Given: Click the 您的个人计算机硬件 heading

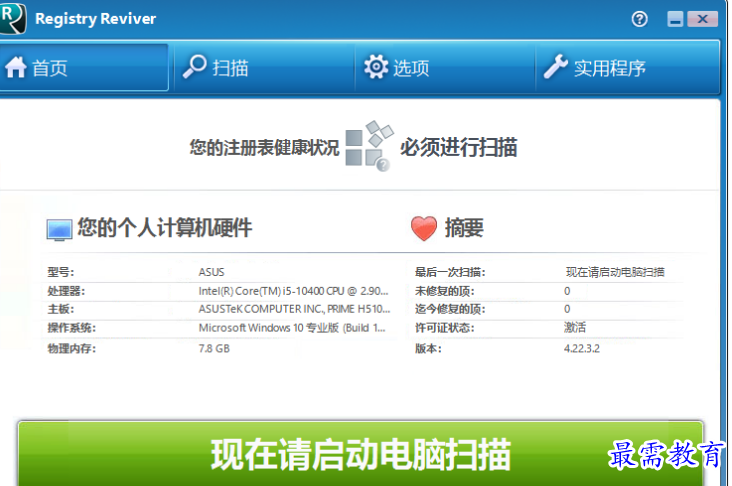Looking at the screenshot, I should click(x=165, y=228).
